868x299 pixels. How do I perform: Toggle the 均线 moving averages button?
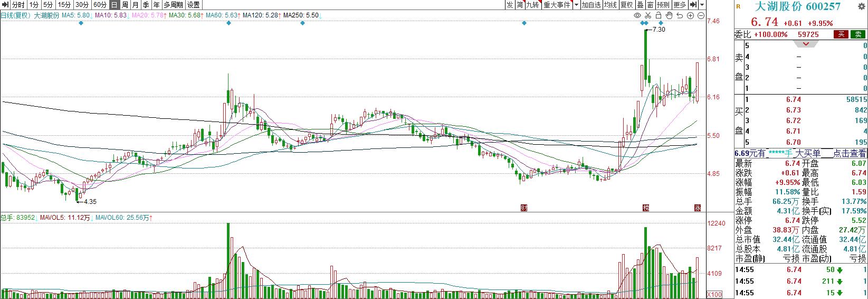coord(611,5)
